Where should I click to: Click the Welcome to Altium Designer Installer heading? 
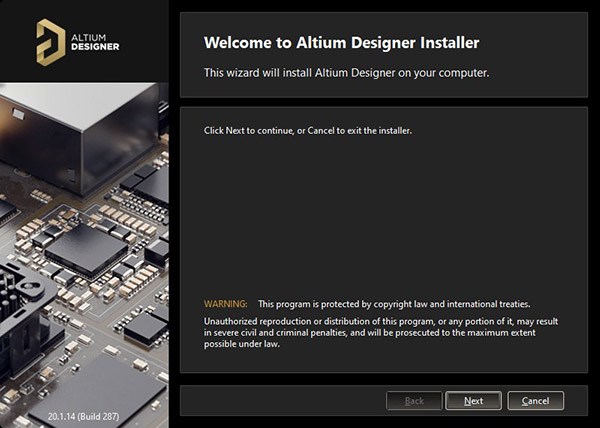341,43
